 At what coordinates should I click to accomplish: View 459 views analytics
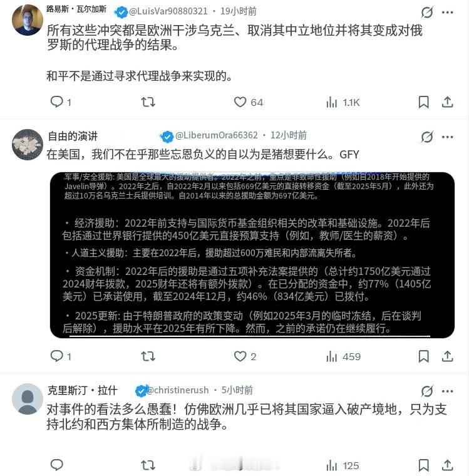point(343,357)
